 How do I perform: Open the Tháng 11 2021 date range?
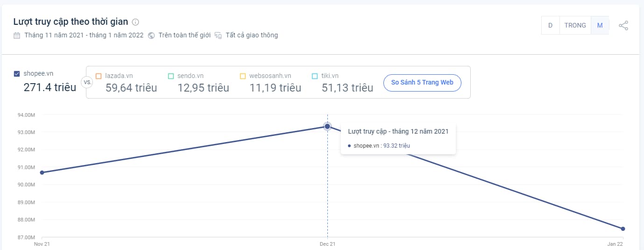(84, 36)
